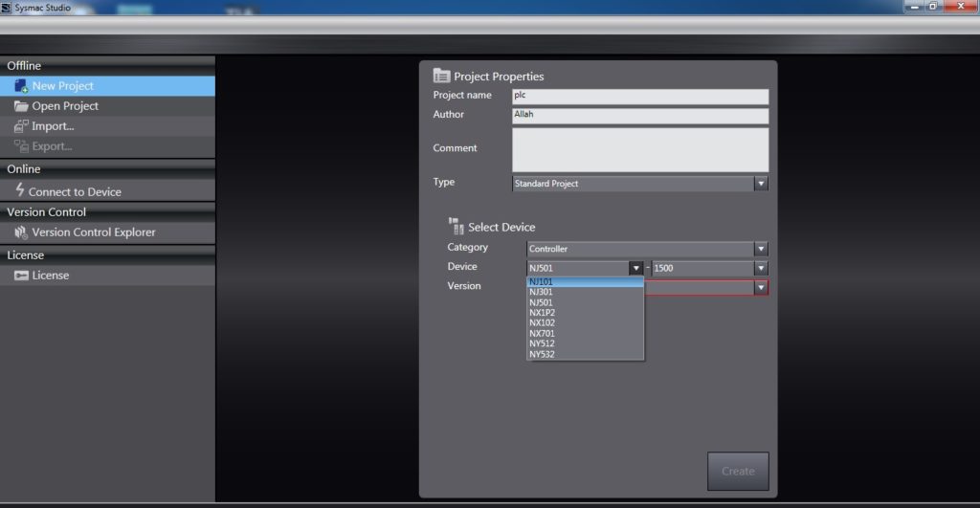This screenshot has width=980, height=508.
Task: Expand the Version dropdown arrow
Action: [x=760, y=287]
